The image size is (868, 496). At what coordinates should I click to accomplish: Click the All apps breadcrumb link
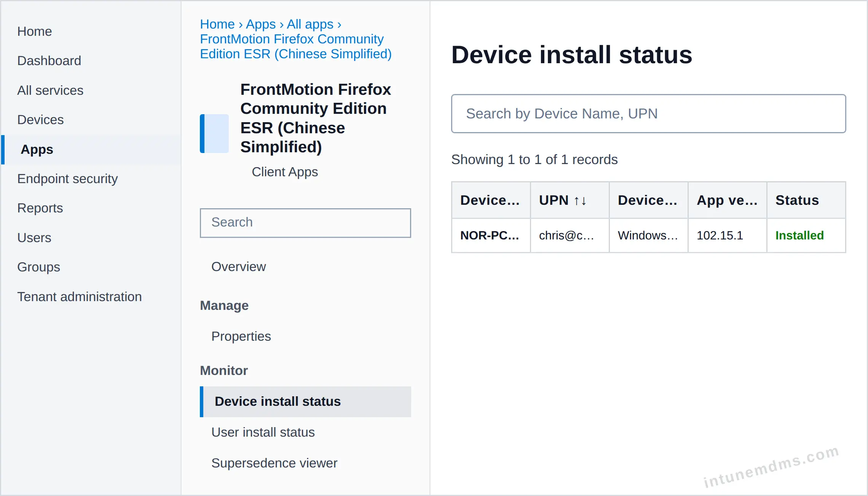pos(310,24)
